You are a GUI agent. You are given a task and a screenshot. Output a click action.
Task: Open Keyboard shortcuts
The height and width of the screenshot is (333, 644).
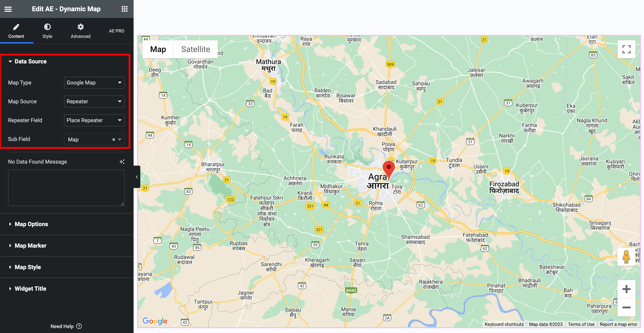[504, 324]
